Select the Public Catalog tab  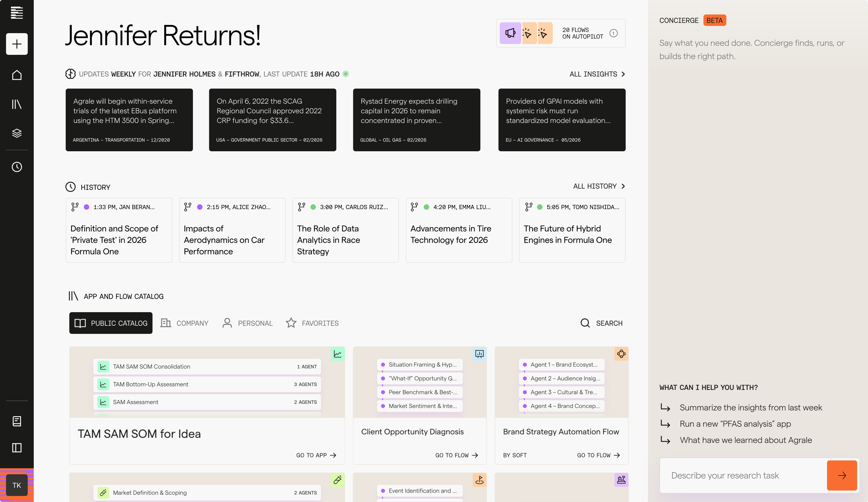pyautogui.click(x=111, y=323)
